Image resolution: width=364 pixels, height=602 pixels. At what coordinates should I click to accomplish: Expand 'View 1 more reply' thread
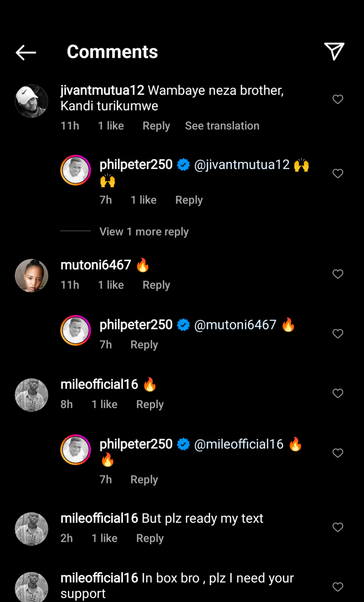144,231
